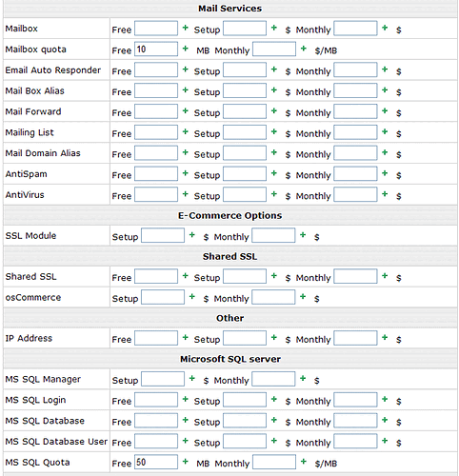Click plus icon after MS SQL Database User Setup field
This screenshot has width=459, height=476.
[x=274, y=441]
